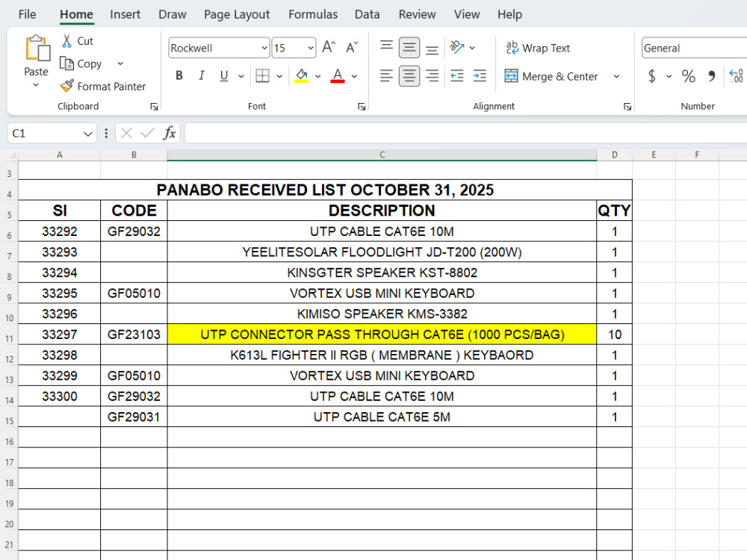Click the Wrap Text button
The height and width of the screenshot is (560, 747).
pyautogui.click(x=538, y=48)
